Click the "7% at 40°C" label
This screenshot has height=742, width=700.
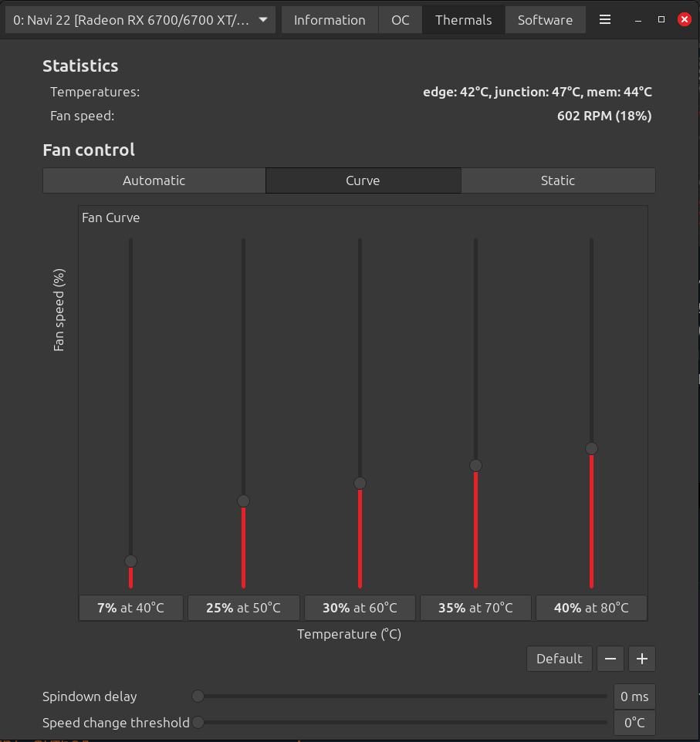click(x=130, y=608)
